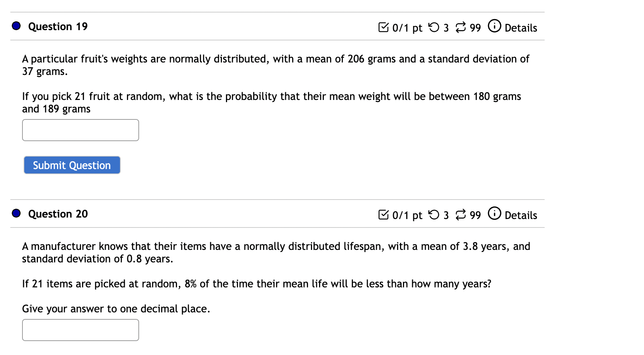Click the score checkbox icon beside 0/1 pt on Question 20

[x=384, y=214]
